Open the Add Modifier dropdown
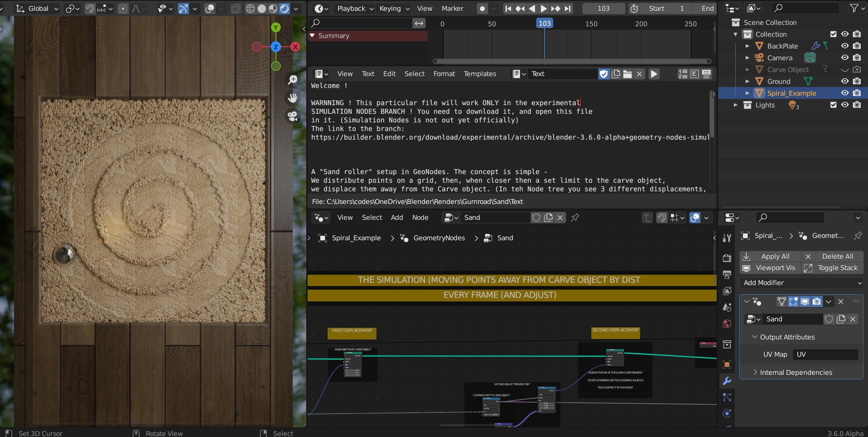 (801, 283)
